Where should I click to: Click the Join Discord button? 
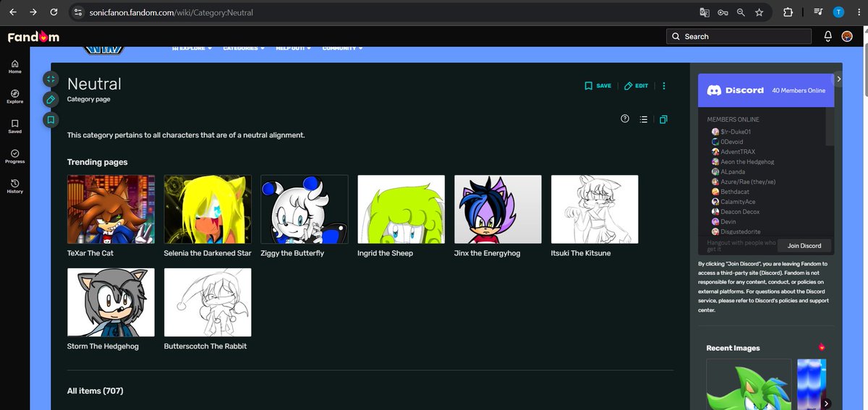click(804, 246)
